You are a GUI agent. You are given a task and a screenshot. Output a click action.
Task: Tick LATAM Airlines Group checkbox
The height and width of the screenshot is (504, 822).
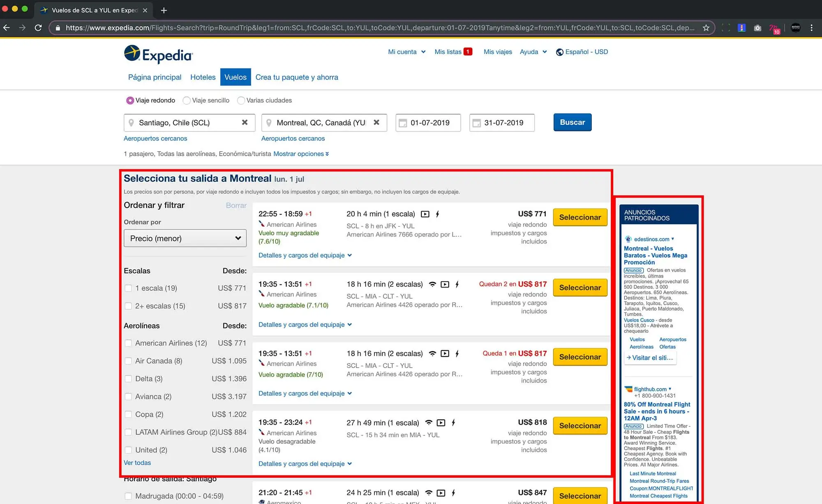(128, 432)
